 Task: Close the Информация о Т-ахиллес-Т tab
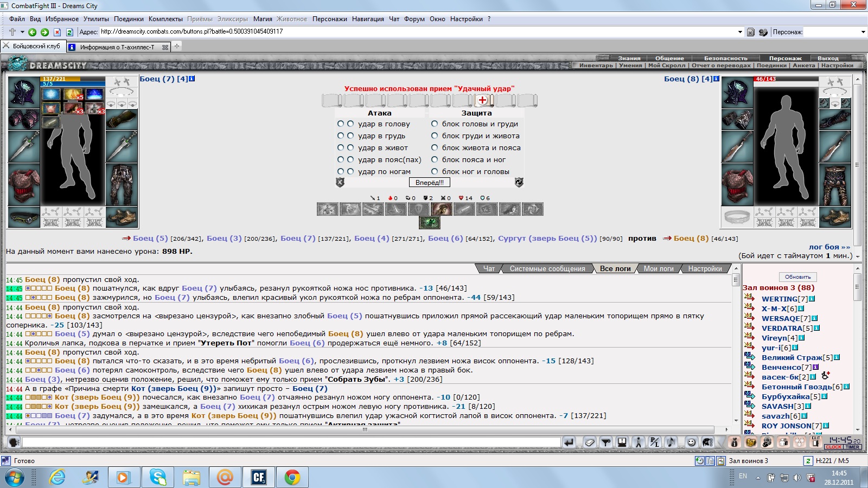(x=165, y=48)
